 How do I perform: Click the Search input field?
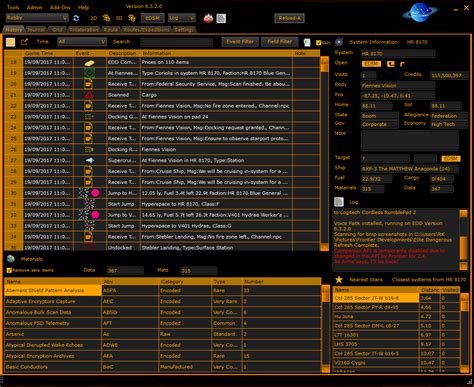point(176,42)
